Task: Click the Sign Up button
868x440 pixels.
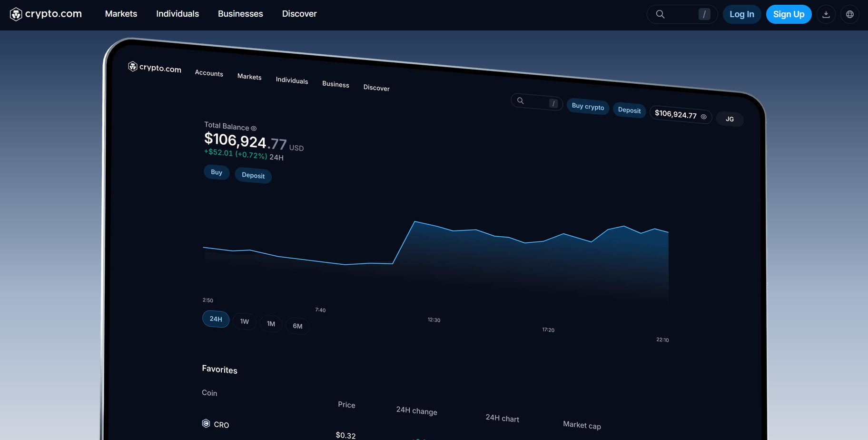Action: point(789,14)
